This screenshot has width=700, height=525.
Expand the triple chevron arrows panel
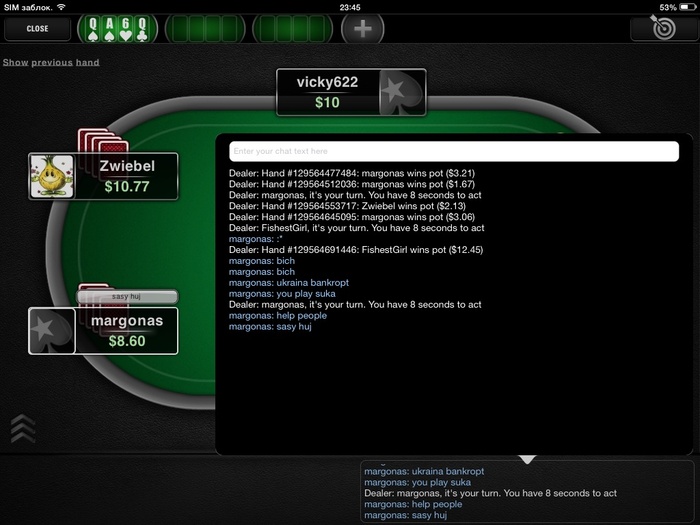click(x=23, y=428)
